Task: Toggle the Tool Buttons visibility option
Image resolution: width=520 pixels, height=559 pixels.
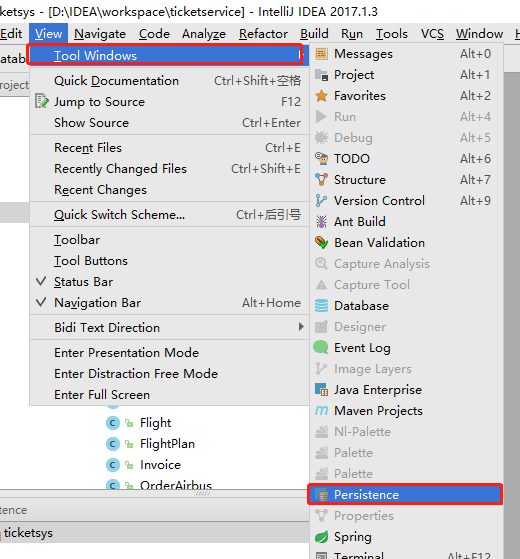Action: (x=169, y=261)
